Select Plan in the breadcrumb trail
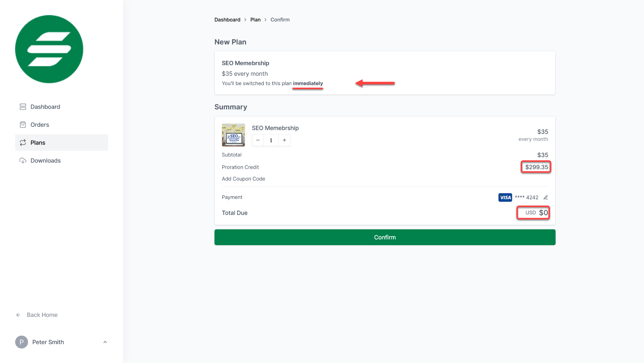The image size is (644, 363). [255, 19]
